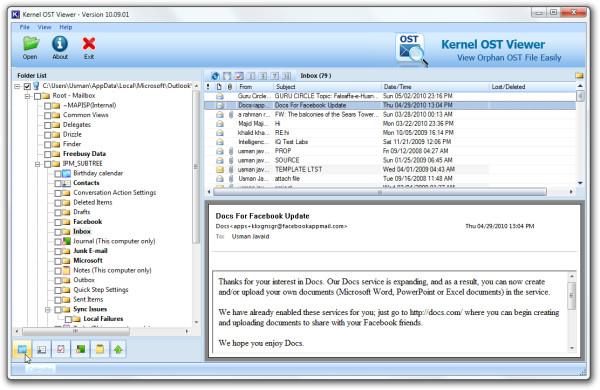Click the tasks checkmark button in bottom bar
The image size is (600, 390).
(61, 349)
